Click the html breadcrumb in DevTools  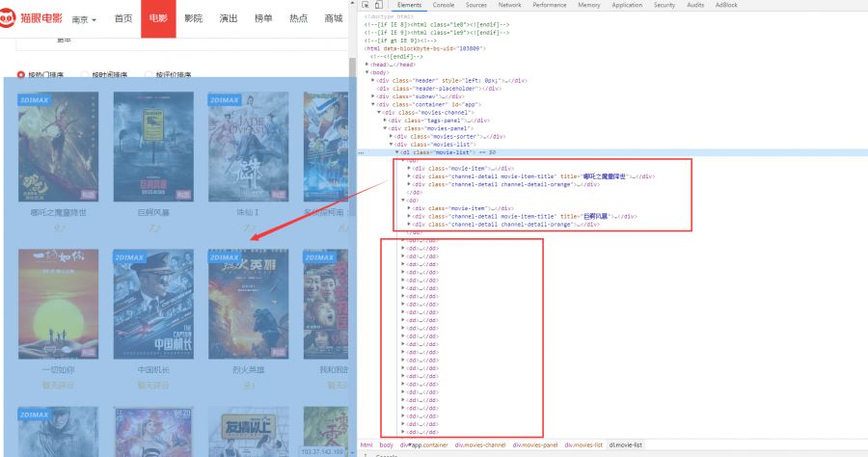pyautogui.click(x=366, y=444)
